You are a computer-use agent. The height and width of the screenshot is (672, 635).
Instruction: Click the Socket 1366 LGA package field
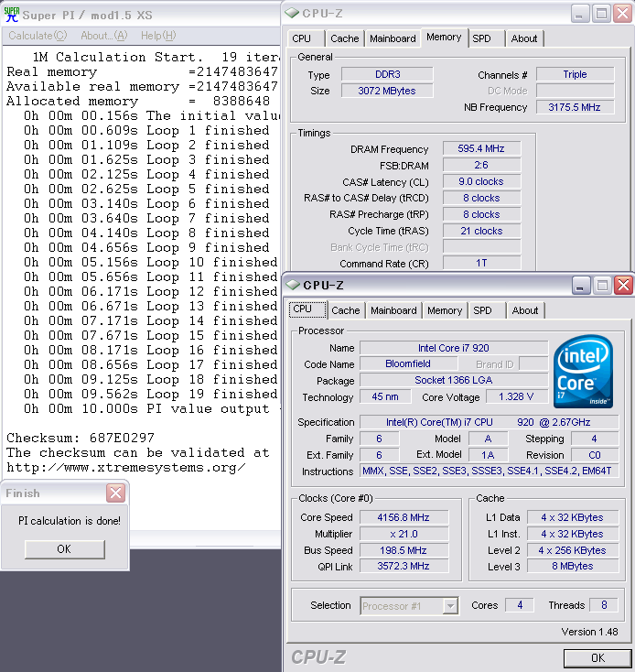point(454,380)
